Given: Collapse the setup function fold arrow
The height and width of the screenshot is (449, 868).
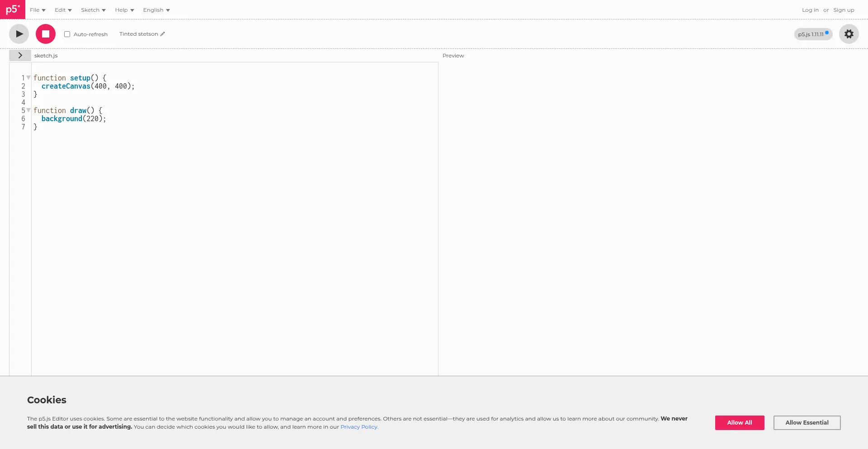Looking at the screenshot, I should [x=28, y=78].
